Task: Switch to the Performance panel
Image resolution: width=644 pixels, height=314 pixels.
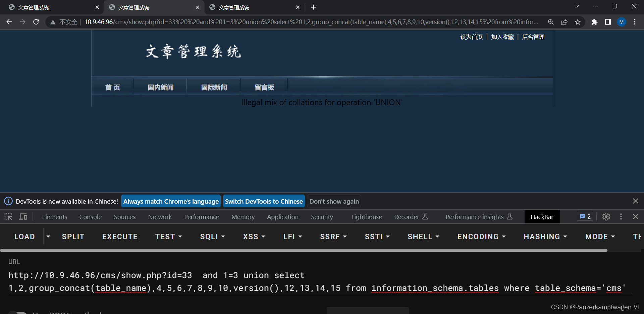Action: (202, 217)
